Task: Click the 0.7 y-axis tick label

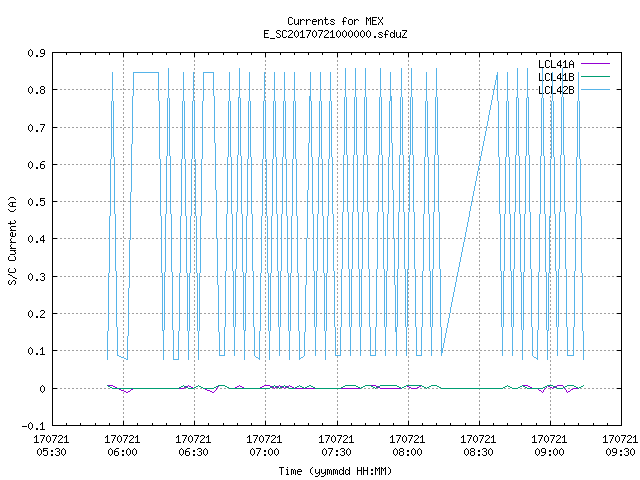Action: (36, 128)
